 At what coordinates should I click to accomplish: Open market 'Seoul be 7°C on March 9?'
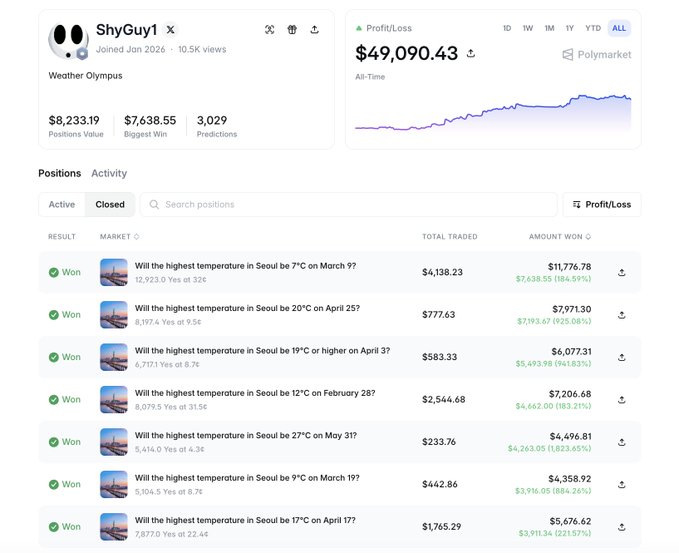click(x=245, y=266)
